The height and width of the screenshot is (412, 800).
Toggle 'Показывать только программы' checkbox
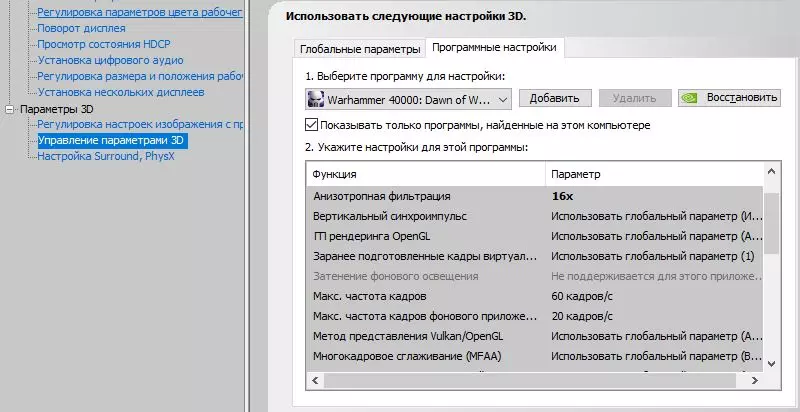pos(311,125)
